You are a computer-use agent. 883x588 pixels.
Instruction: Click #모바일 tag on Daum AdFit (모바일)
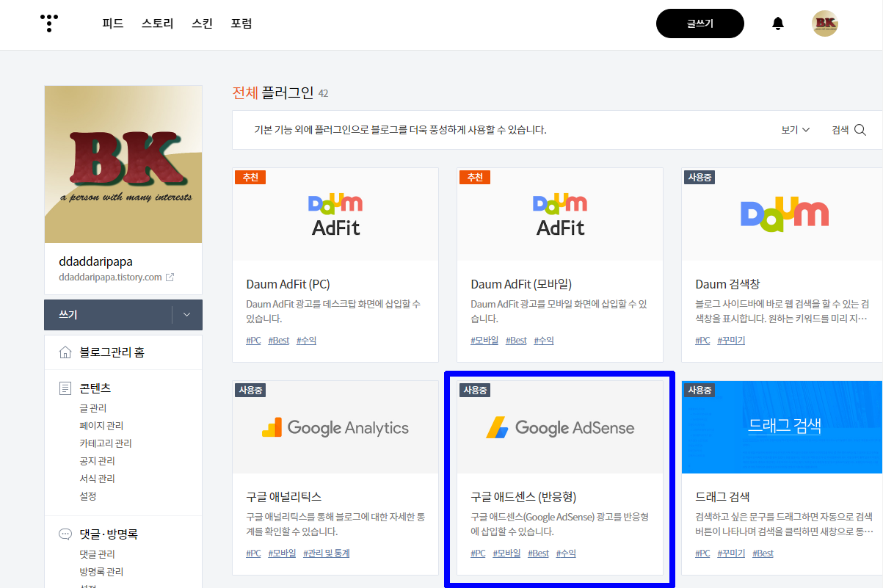coord(485,341)
